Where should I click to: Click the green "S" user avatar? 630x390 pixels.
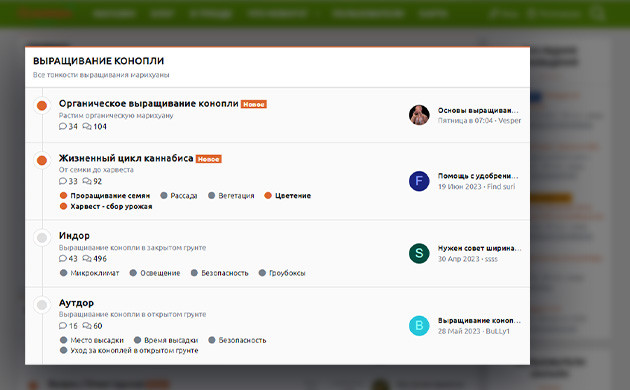pos(419,253)
